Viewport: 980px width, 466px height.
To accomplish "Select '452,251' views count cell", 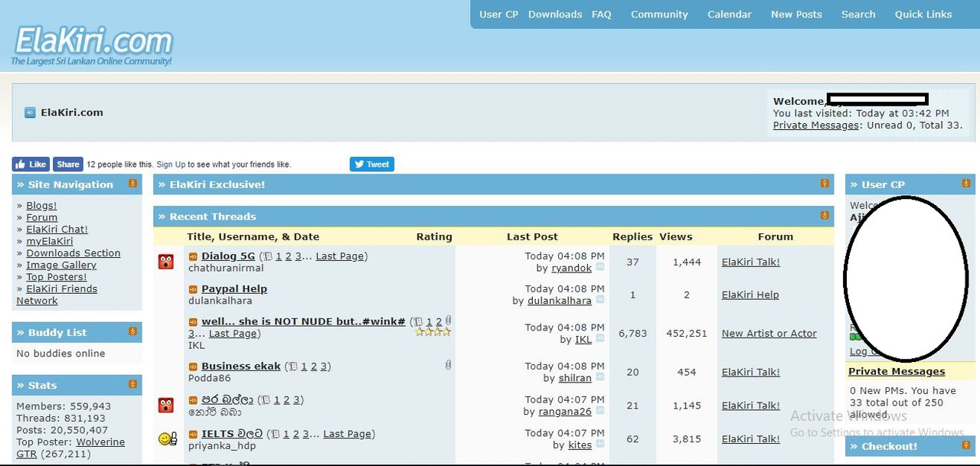I will (687, 334).
